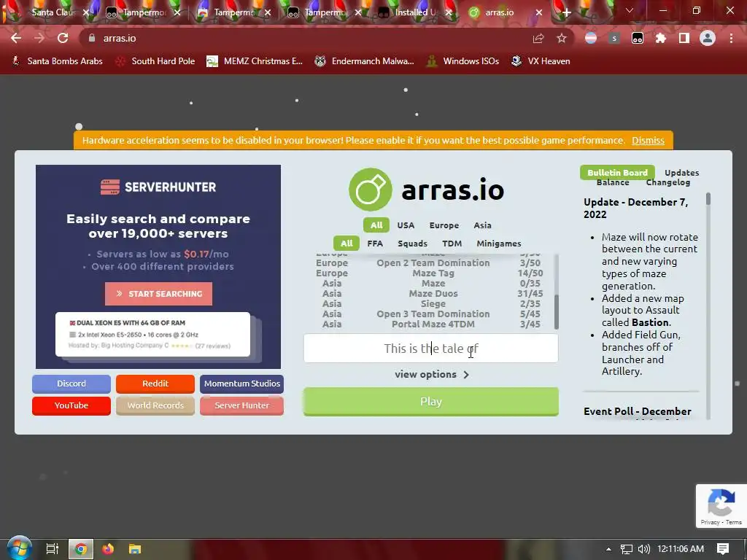747x560 pixels.
Task: Switch to the Santa Claus tab
Action: (x=53, y=12)
